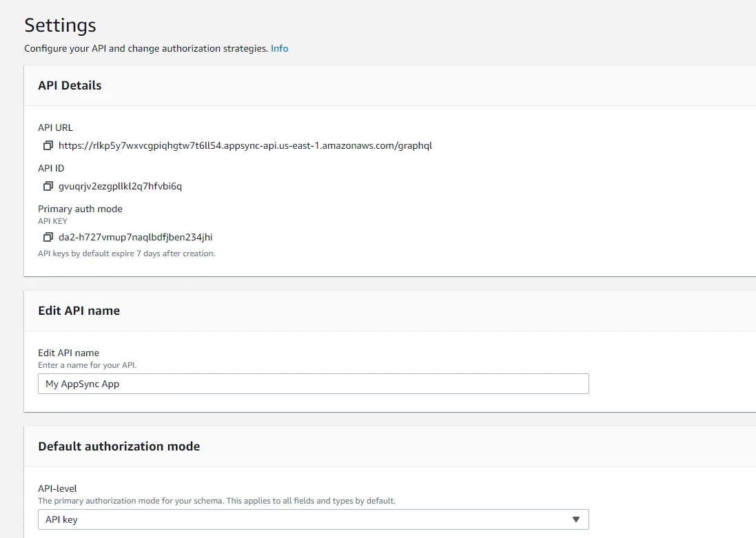Click the API key value starting with da2-
756x538 pixels.
coord(135,238)
